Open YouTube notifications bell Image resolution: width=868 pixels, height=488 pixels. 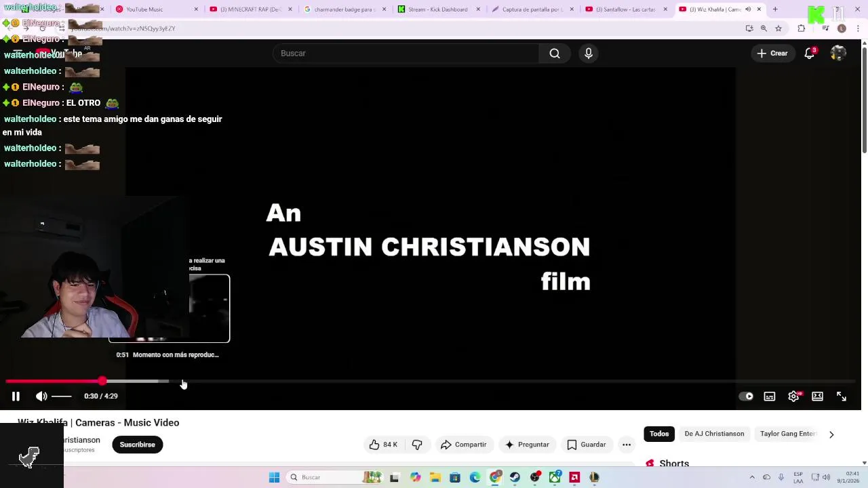point(810,54)
